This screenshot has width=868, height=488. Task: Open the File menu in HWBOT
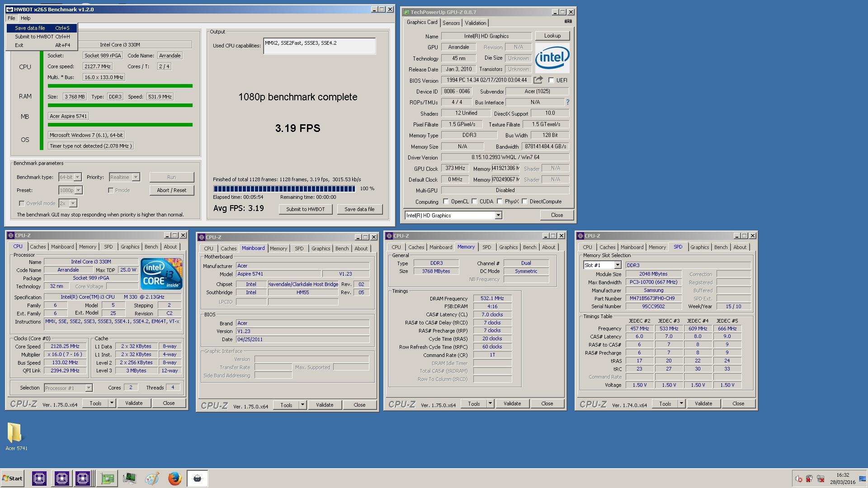[x=11, y=18]
